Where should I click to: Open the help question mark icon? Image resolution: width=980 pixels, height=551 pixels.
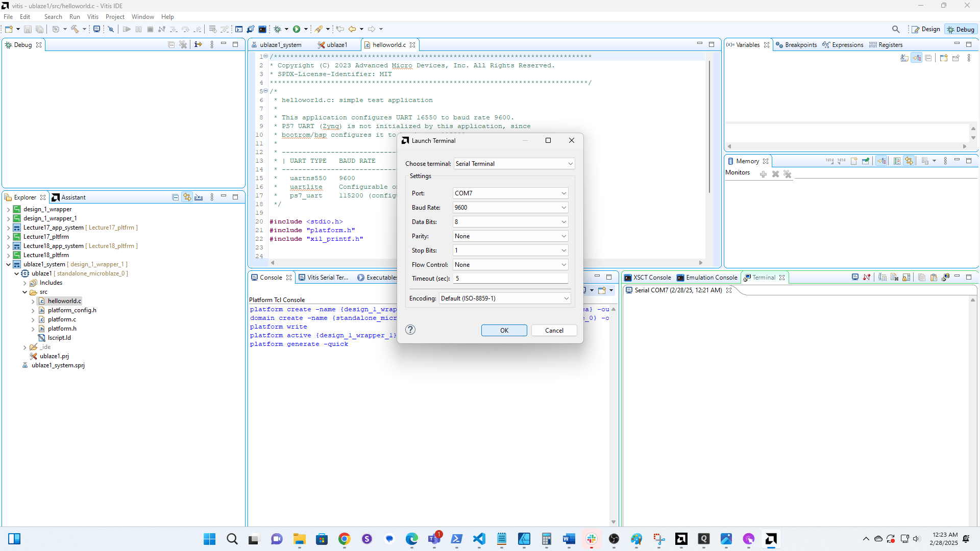(x=410, y=330)
